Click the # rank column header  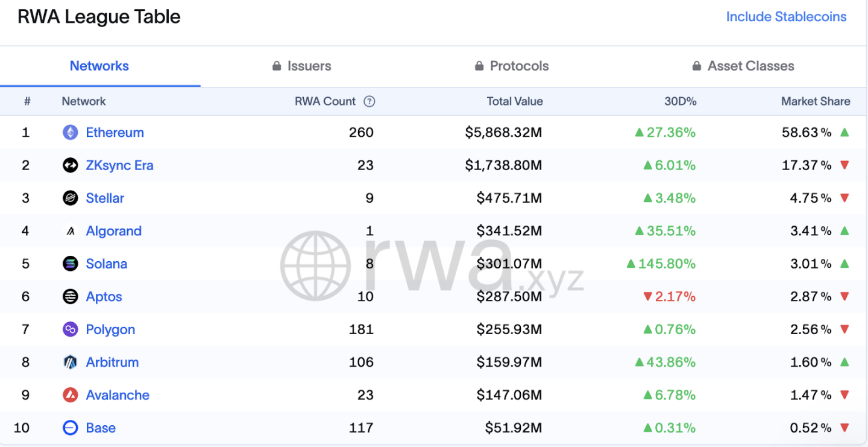point(27,101)
